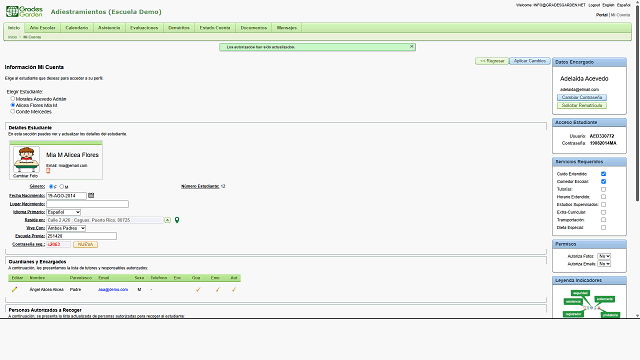Open Vive Con dropdown
The image size is (640, 360).
(66, 228)
